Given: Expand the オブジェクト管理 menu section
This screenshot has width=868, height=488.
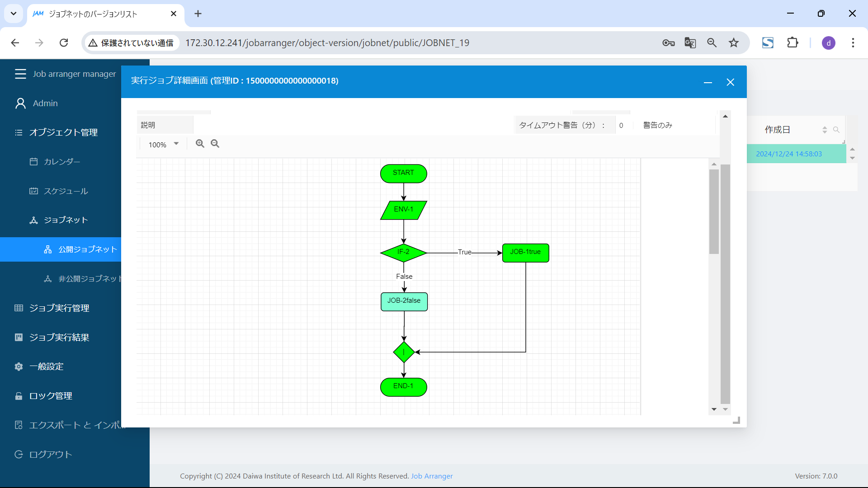Looking at the screenshot, I should 63,132.
